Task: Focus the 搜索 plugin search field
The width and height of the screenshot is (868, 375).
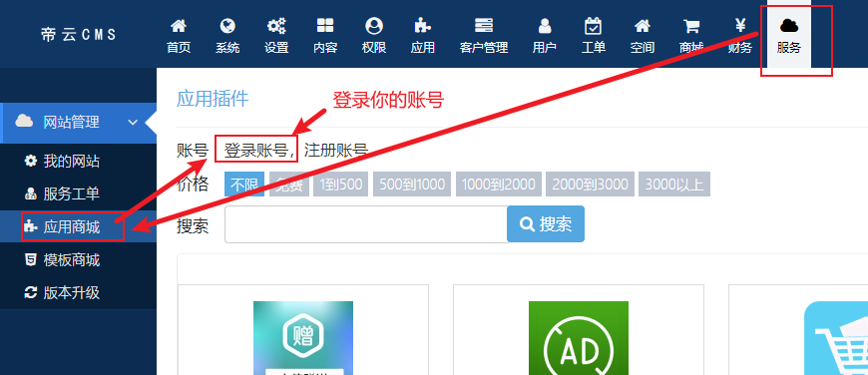Action: 366,224
